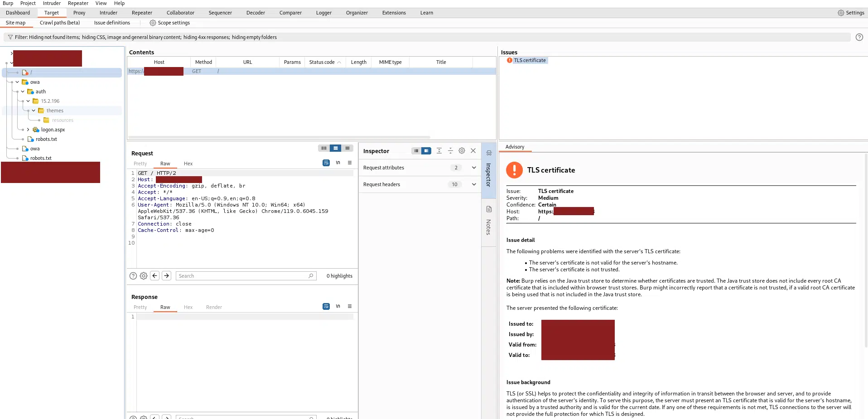Viewport: 868px width, 419px height.
Task: Expand Request attributes section
Action: coord(474,168)
